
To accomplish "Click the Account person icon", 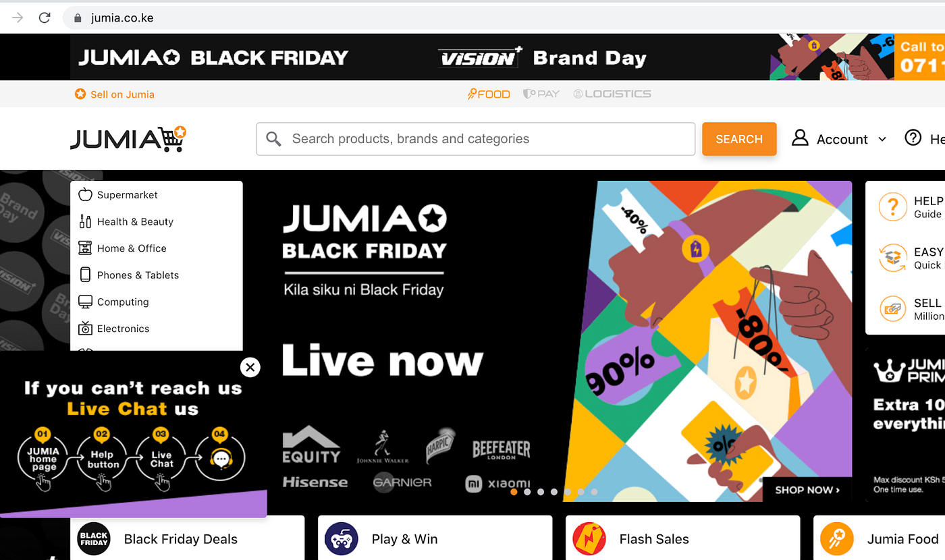I will [800, 138].
